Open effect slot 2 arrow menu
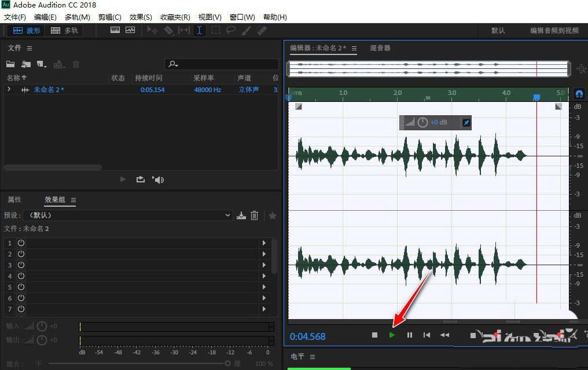This screenshot has height=370, width=588. (264, 254)
